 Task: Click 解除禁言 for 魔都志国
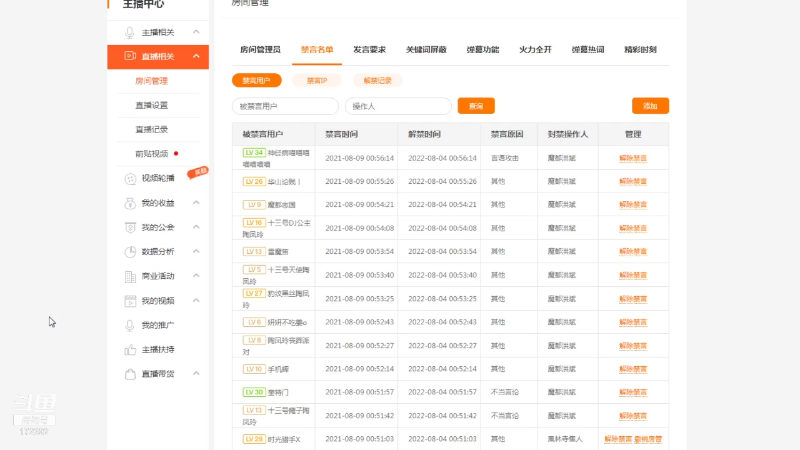(633, 205)
